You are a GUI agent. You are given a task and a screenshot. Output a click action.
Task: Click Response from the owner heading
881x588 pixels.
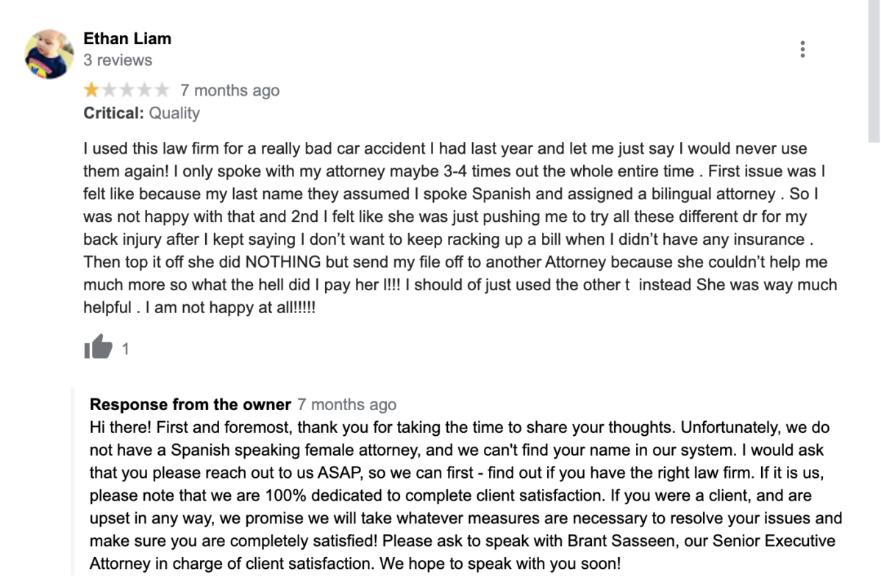(x=190, y=404)
